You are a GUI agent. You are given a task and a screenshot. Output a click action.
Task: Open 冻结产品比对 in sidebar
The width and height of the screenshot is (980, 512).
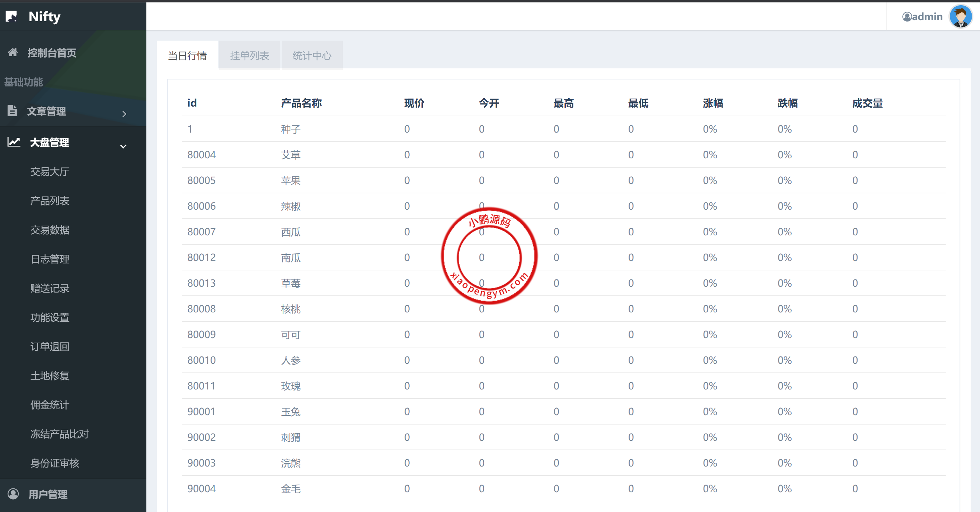point(59,434)
